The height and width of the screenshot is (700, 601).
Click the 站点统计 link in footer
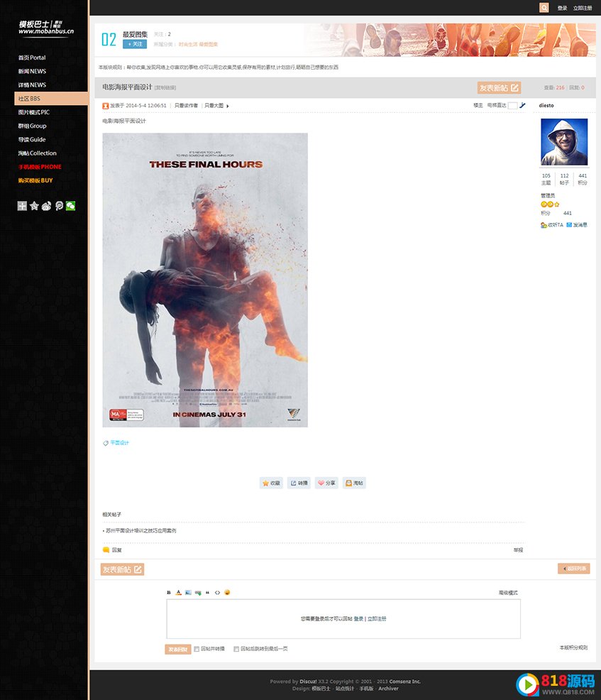[x=345, y=689]
